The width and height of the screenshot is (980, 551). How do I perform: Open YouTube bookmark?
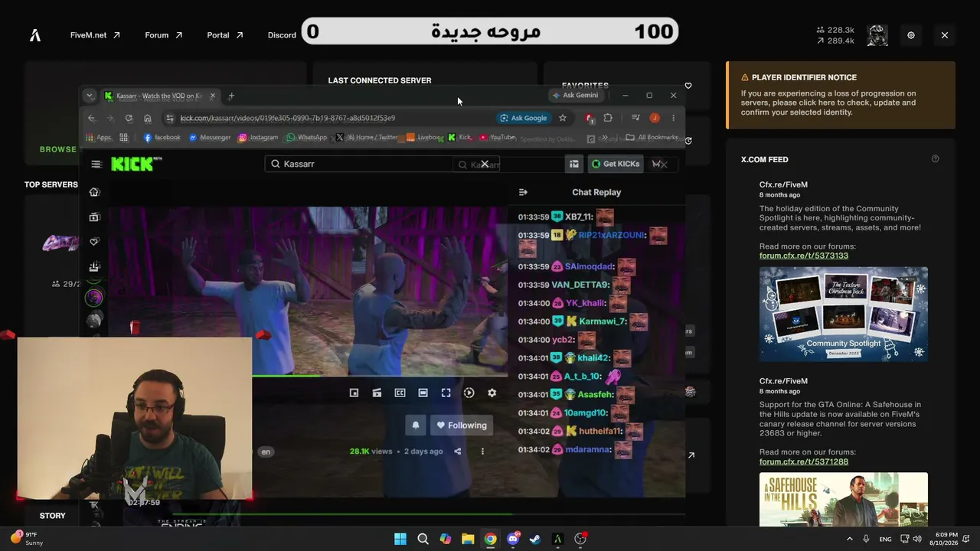(x=498, y=138)
